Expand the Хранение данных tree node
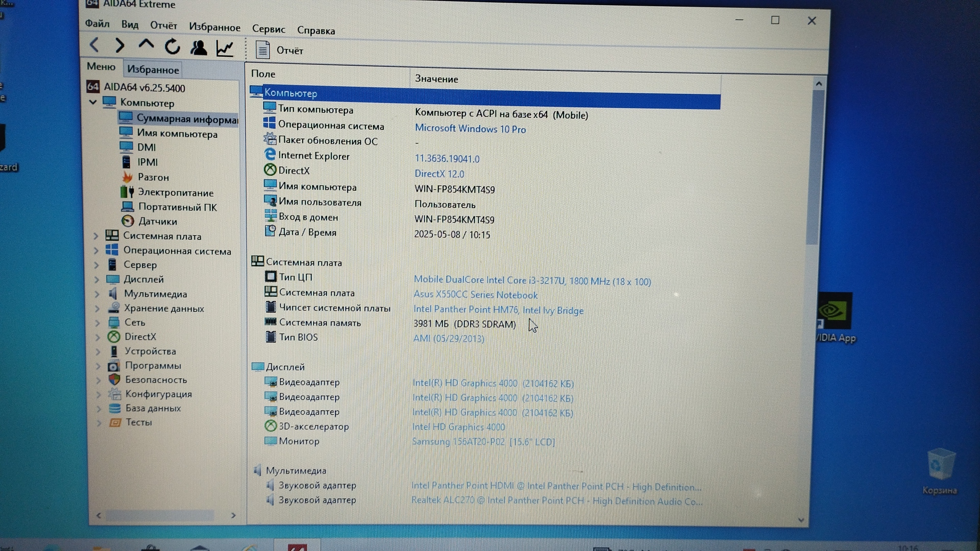Image resolution: width=980 pixels, height=551 pixels. 97,308
